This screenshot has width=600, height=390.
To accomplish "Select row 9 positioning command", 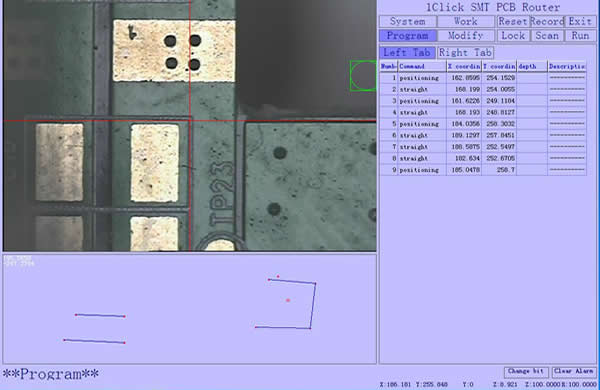I will pyautogui.click(x=483, y=170).
